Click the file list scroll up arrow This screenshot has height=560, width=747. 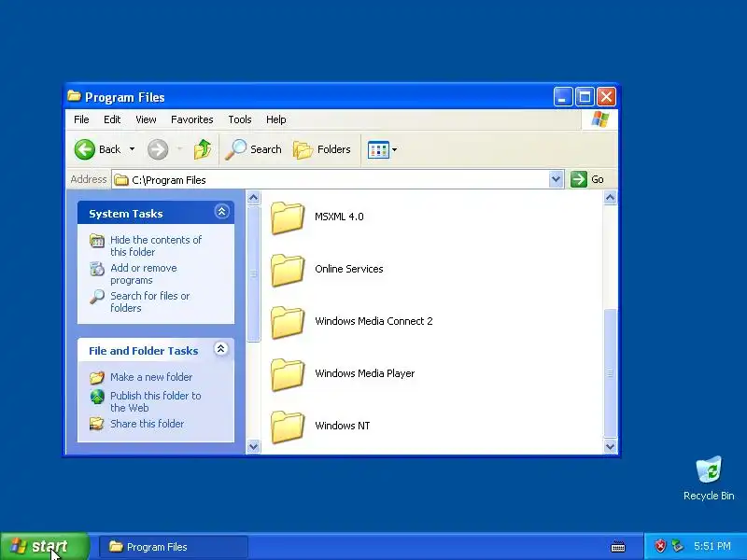(x=611, y=197)
